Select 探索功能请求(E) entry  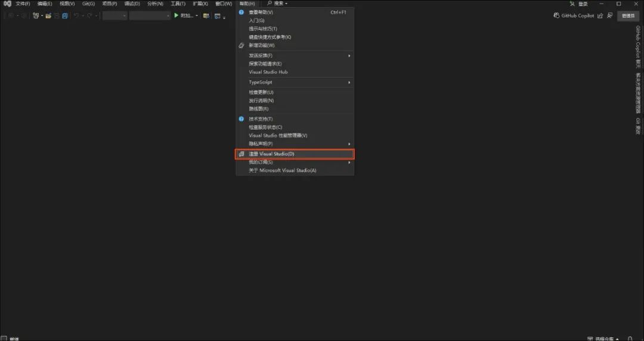click(295, 64)
